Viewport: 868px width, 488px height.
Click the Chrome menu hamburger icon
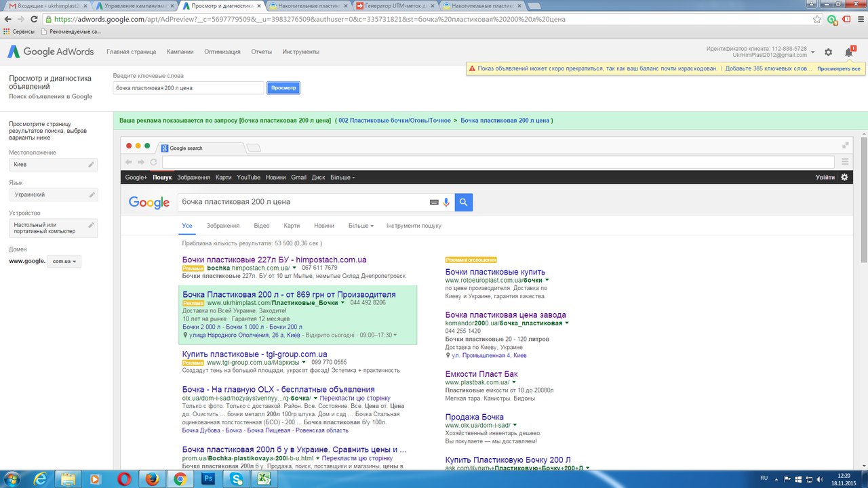[861, 19]
